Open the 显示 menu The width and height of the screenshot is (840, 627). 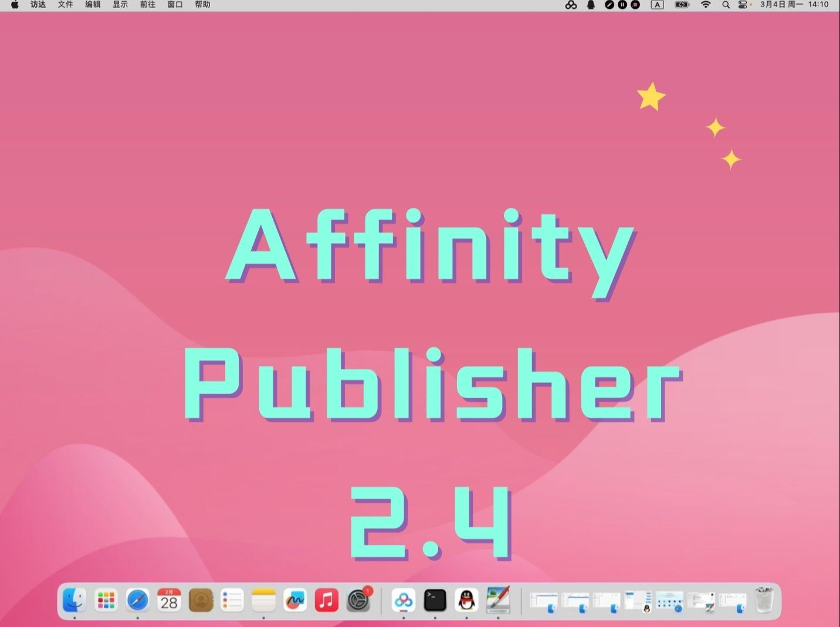[x=120, y=5]
